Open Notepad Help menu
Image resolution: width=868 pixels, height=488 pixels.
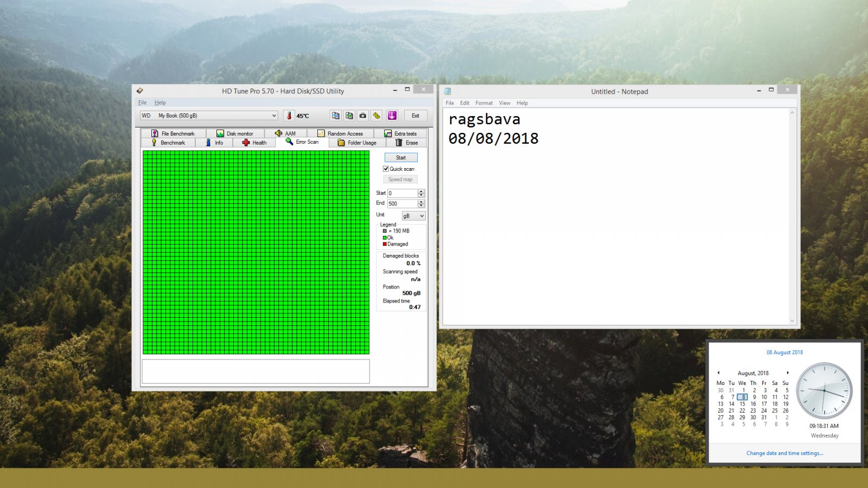pos(522,103)
